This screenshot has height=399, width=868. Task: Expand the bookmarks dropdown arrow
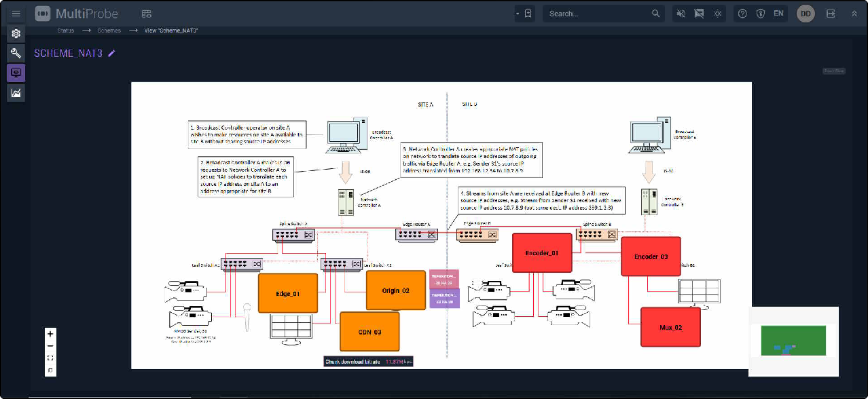pyautogui.click(x=518, y=14)
